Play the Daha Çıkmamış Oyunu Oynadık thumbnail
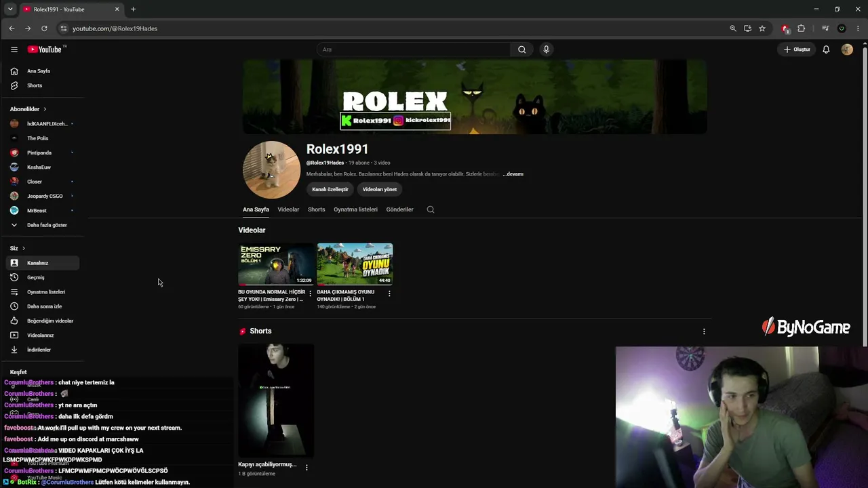This screenshot has height=488, width=868. point(355,264)
